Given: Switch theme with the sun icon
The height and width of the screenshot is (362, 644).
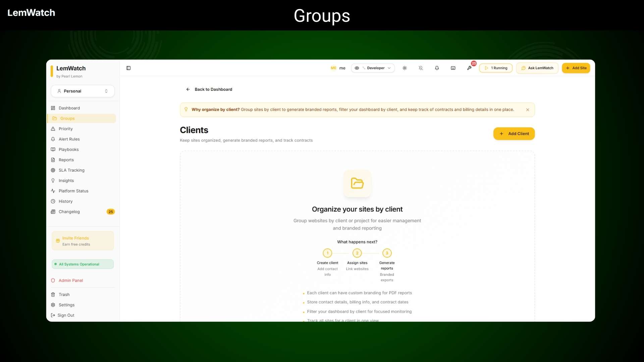Looking at the screenshot, I should pyautogui.click(x=405, y=68).
